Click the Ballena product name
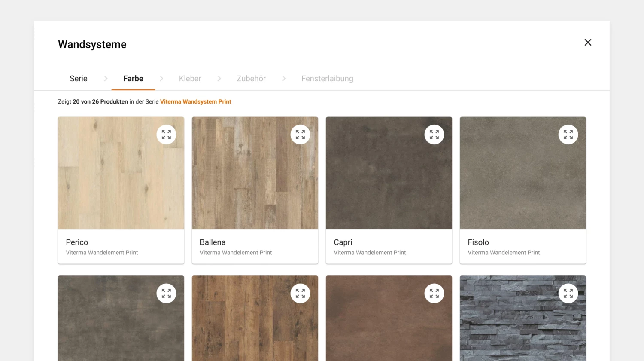 tap(213, 242)
